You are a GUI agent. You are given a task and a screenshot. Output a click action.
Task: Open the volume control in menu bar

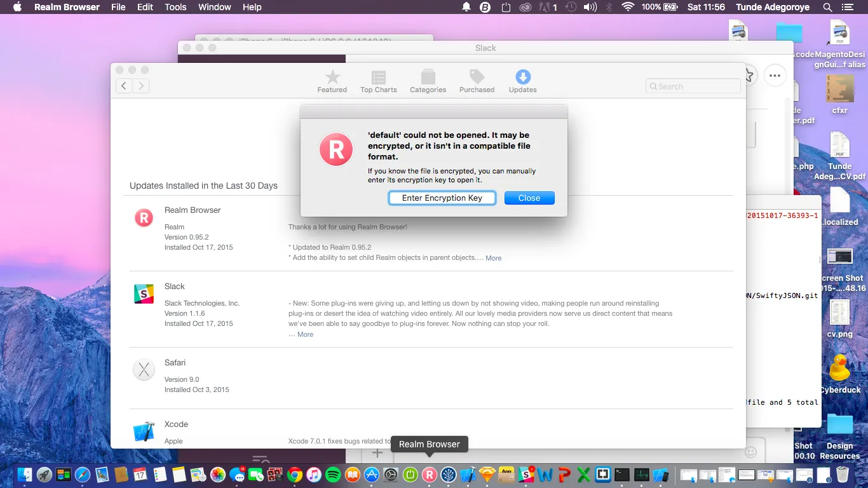coord(590,7)
